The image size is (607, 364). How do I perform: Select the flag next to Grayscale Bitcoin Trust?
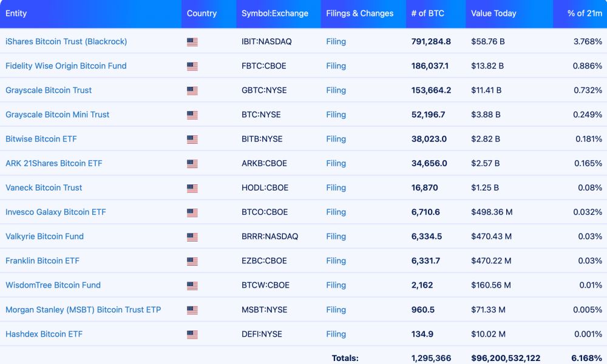(x=192, y=90)
